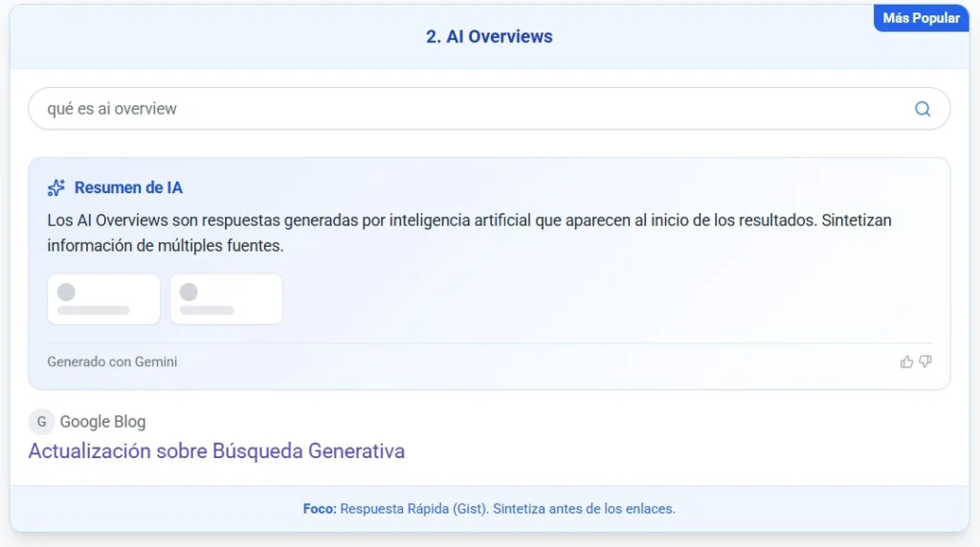Click the 'Generado con Gemini' text

coord(113,362)
